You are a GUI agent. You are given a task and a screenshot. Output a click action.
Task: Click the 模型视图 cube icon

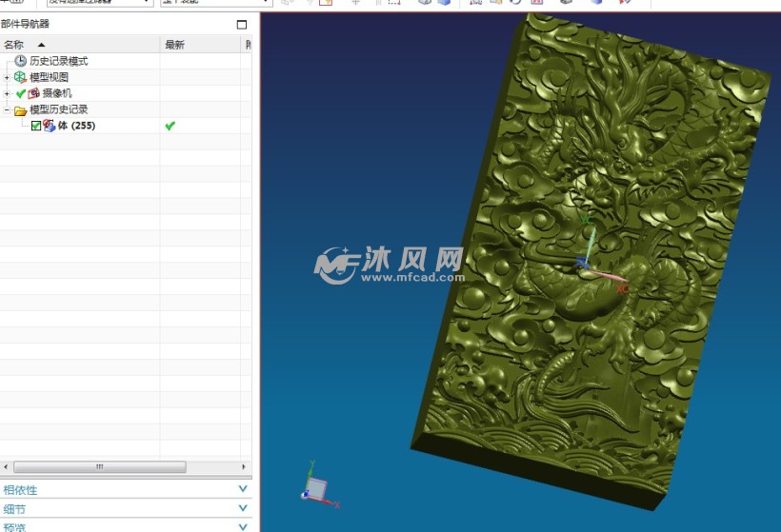[x=20, y=77]
